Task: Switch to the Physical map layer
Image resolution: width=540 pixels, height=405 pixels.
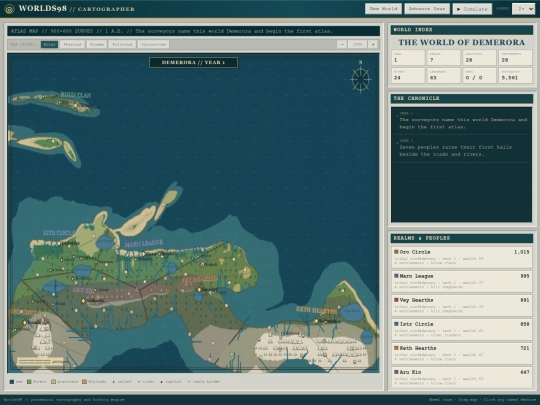Action: [x=72, y=44]
